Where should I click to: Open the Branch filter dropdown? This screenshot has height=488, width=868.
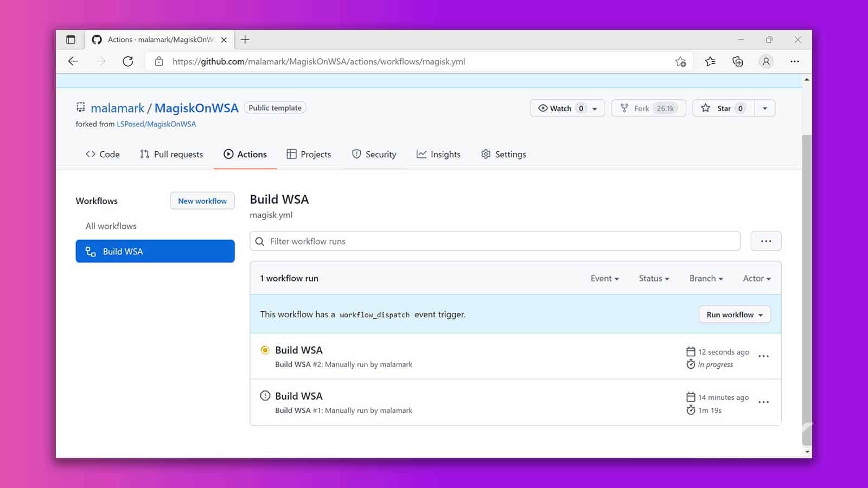tap(706, 278)
